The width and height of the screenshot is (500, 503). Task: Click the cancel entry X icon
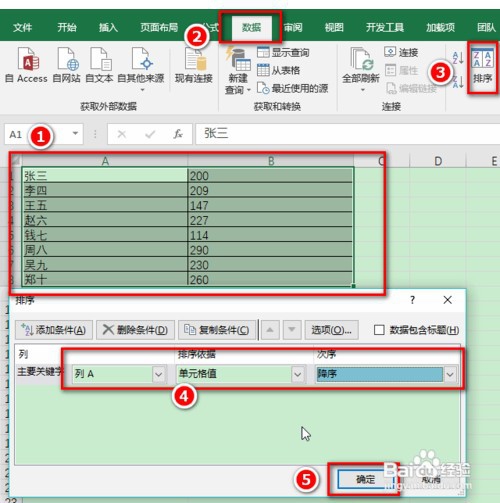[122, 134]
